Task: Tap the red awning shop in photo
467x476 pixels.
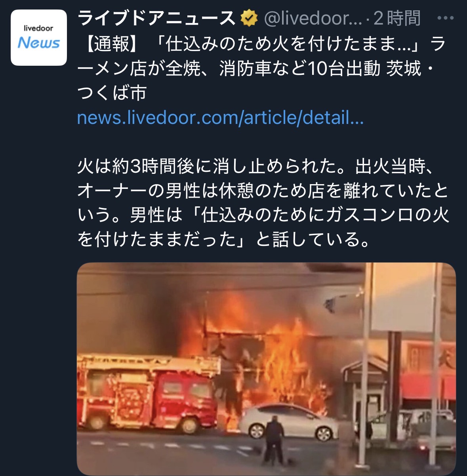Action: coord(428,372)
